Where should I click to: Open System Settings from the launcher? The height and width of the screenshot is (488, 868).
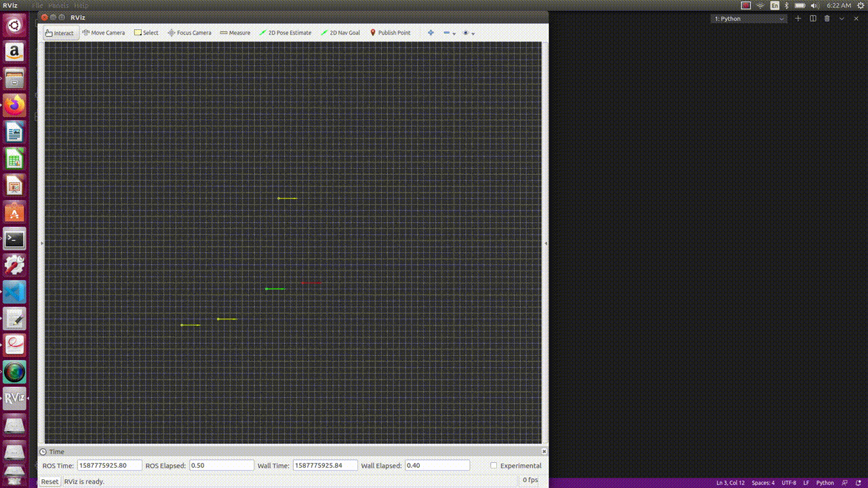click(x=14, y=265)
